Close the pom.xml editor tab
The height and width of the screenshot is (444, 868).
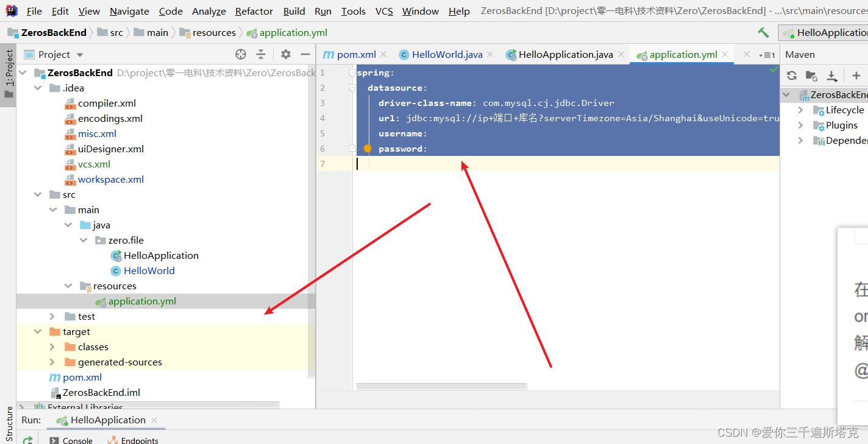click(383, 54)
